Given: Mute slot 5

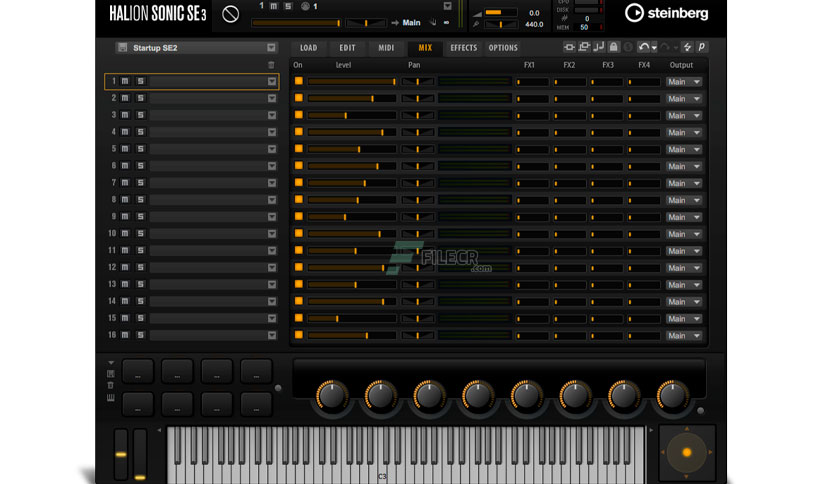Looking at the screenshot, I should click(x=125, y=149).
